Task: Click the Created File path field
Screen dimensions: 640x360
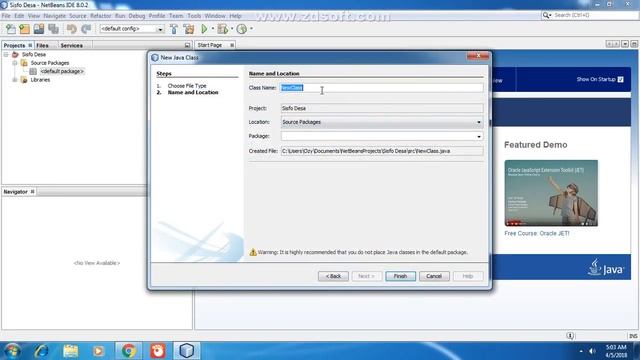Action: pos(382,151)
